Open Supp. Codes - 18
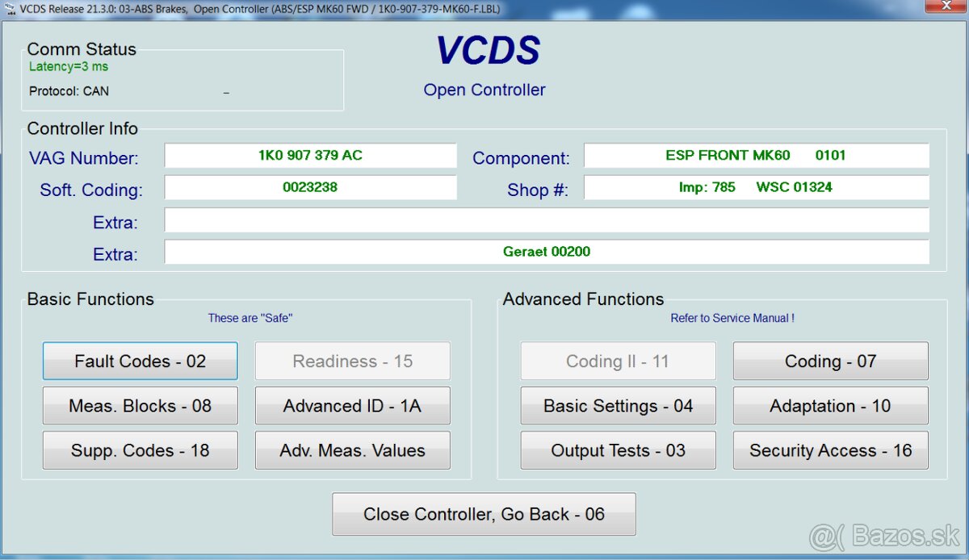The height and width of the screenshot is (560, 969). [x=140, y=450]
